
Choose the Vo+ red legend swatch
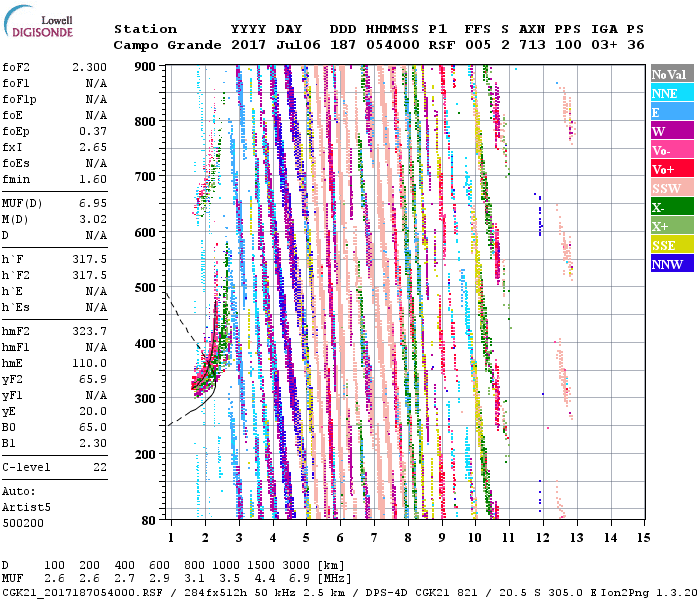pyautogui.click(x=672, y=169)
